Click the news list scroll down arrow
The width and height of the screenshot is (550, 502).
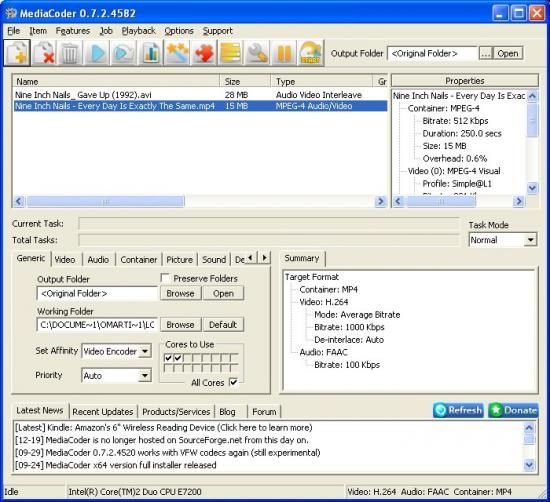pyautogui.click(x=529, y=465)
